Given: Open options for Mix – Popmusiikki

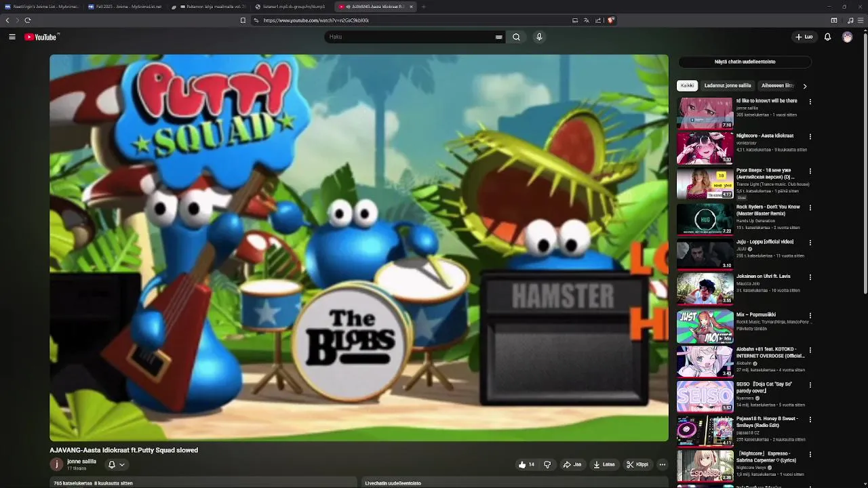Looking at the screenshot, I should click(810, 316).
